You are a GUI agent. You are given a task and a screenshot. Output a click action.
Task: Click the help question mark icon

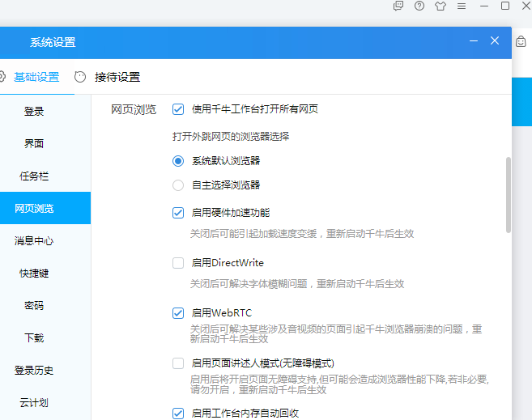(419, 6)
